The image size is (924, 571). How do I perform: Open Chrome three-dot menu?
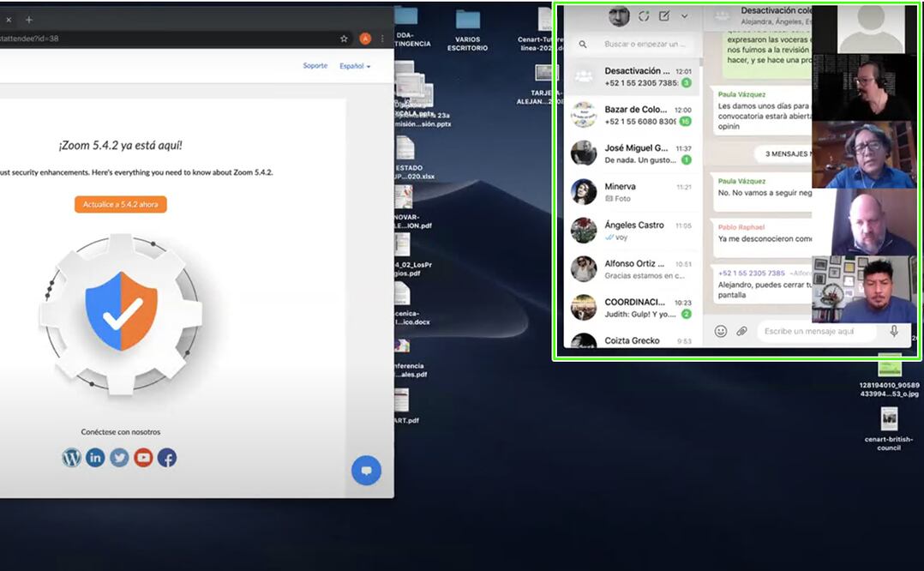(x=382, y=39)
